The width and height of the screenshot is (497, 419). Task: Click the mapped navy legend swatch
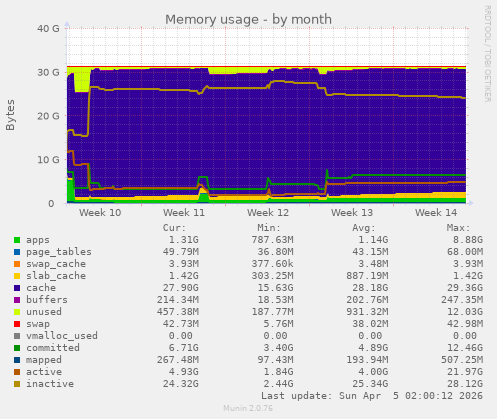tap(17, 360)
